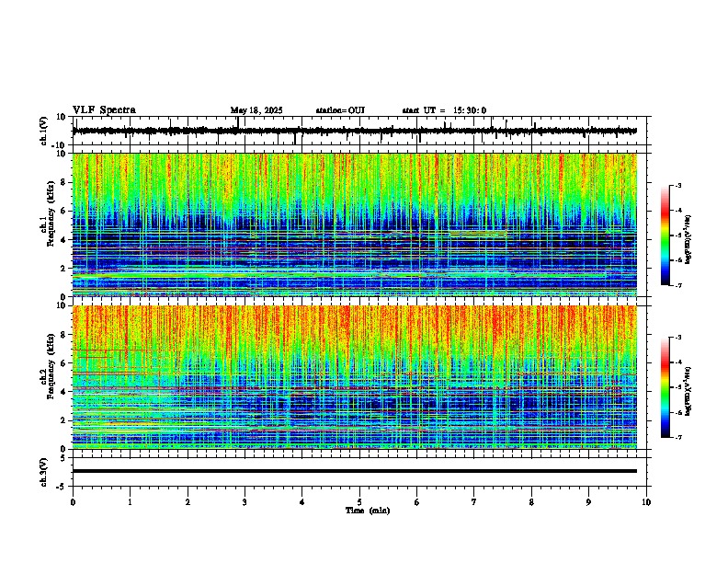
Task: Click the "station=OUI" header label
Action: point(340,110)
